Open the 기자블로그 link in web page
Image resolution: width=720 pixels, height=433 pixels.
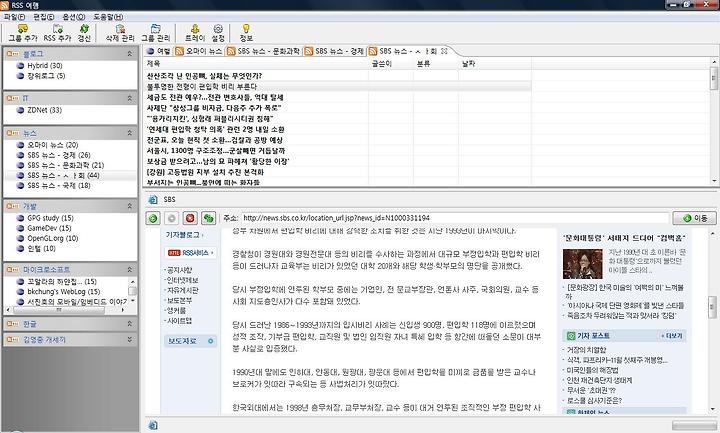click(183, 235)
